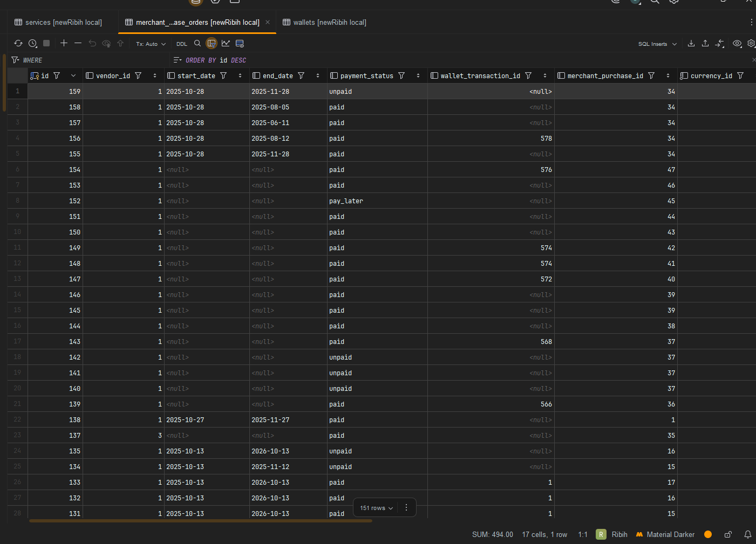Image resolution: width=756 pixels, height=544 pixels.
Task: Toggle the eye view options icon
Action: (737, 44)
